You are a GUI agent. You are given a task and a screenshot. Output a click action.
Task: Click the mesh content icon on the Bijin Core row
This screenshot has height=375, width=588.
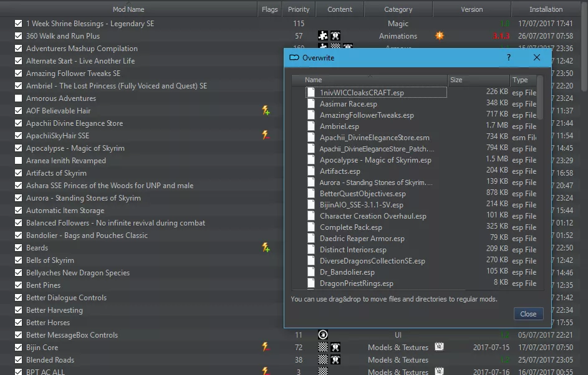(335, 347)
